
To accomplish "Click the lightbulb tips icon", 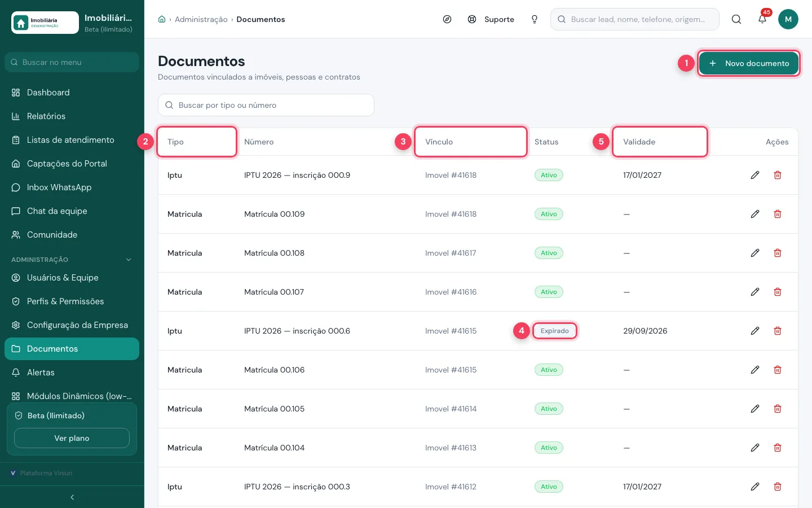I will (x=535, y=19).
